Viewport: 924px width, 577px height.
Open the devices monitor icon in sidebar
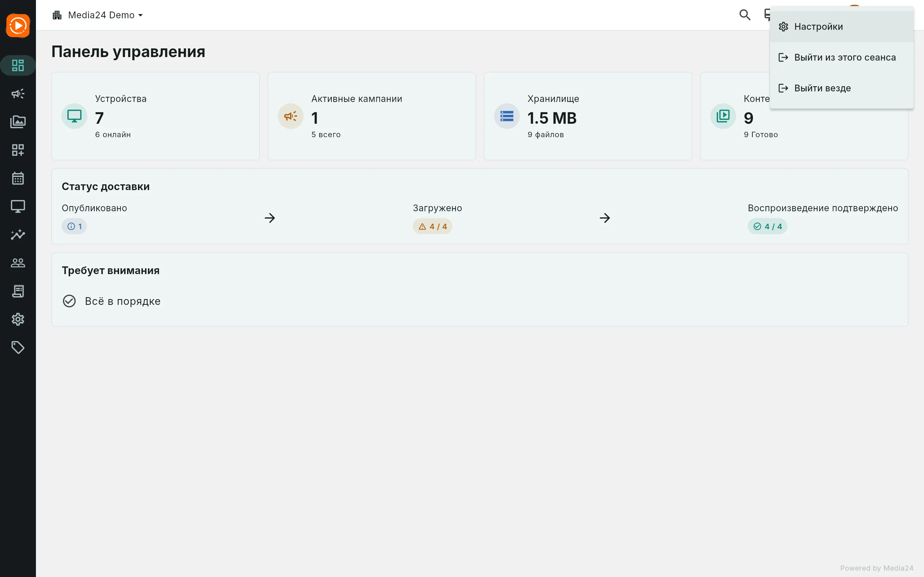click(18, 206)
